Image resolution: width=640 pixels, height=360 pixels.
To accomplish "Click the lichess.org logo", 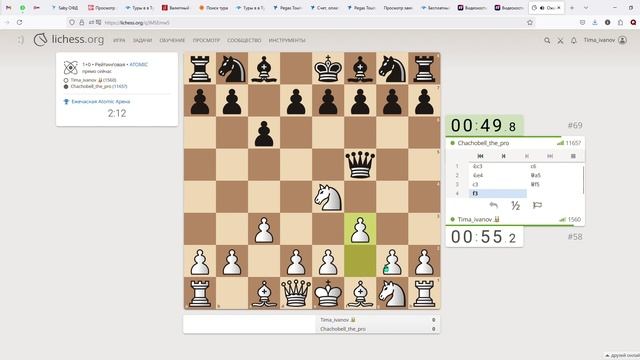I will [69, 40].
